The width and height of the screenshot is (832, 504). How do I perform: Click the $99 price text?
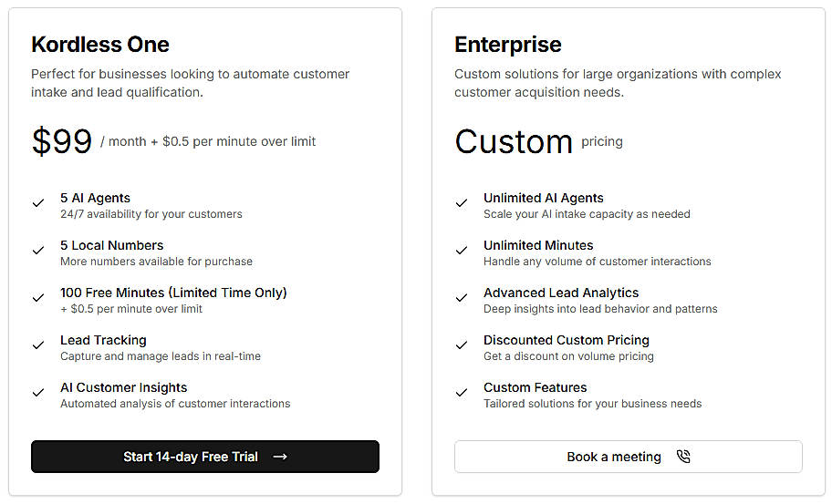pos(62,141)
